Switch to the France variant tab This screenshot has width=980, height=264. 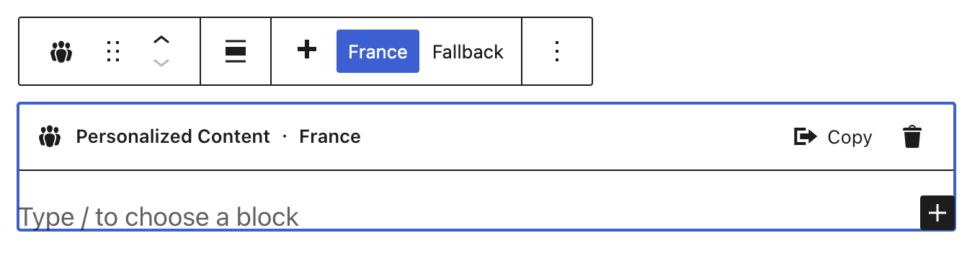tap(378, 52)
